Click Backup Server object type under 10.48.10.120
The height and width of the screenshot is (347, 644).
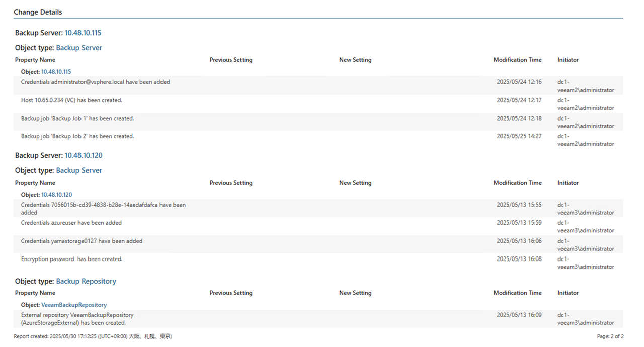click(x=79, y=170)
